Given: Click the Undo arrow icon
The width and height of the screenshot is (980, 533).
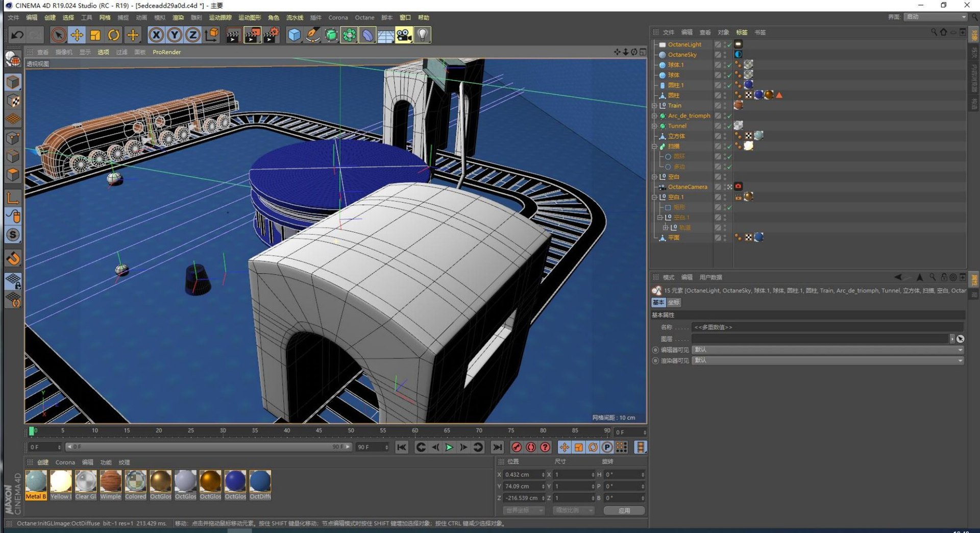Looking at the screenshot, I should click(17, 35).
